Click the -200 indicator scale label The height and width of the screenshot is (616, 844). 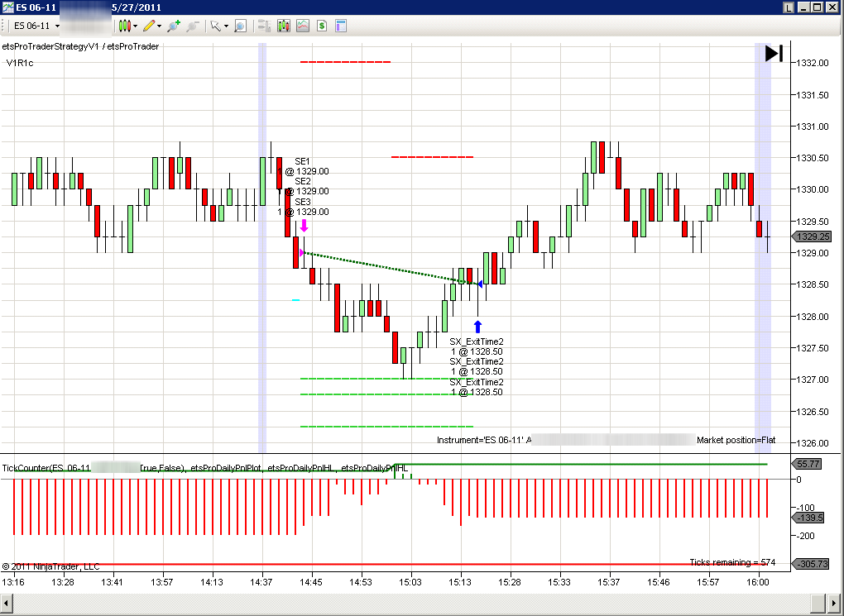pyautogui.click(x=806, y=536)
